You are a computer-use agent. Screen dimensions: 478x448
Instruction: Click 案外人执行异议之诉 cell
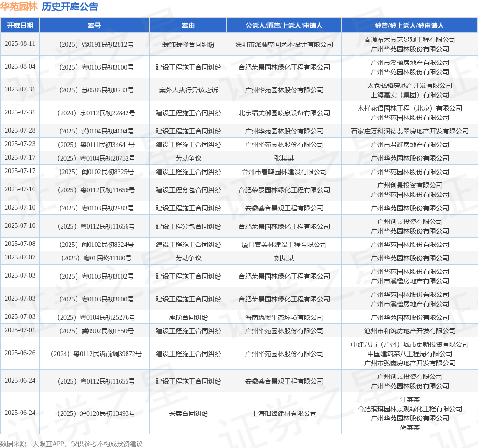tap(189, 90)
